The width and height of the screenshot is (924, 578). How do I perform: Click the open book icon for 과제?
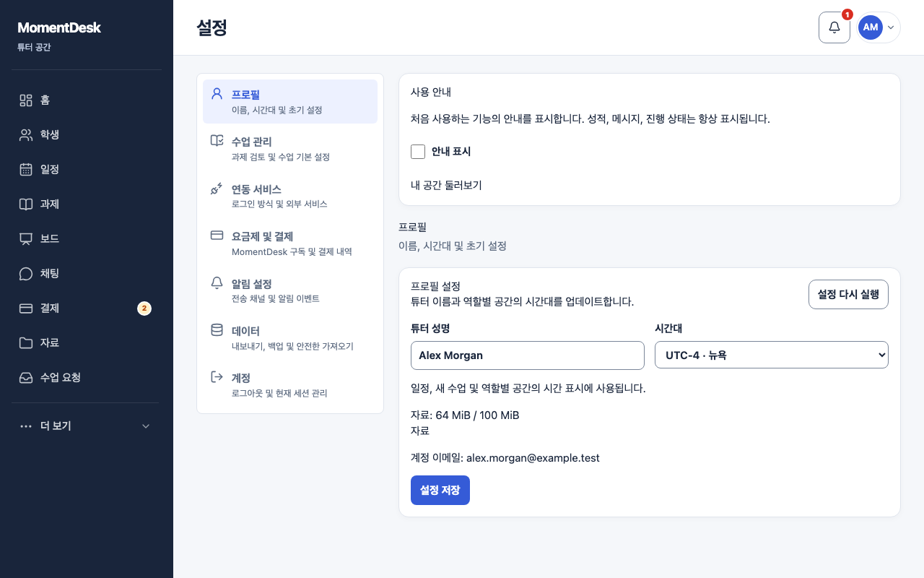[26, 204]
